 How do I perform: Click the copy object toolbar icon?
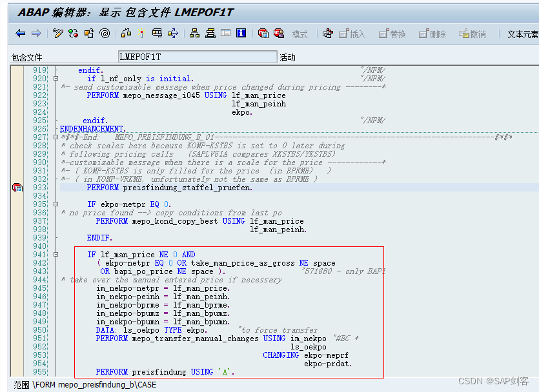[x=89, y=33]
